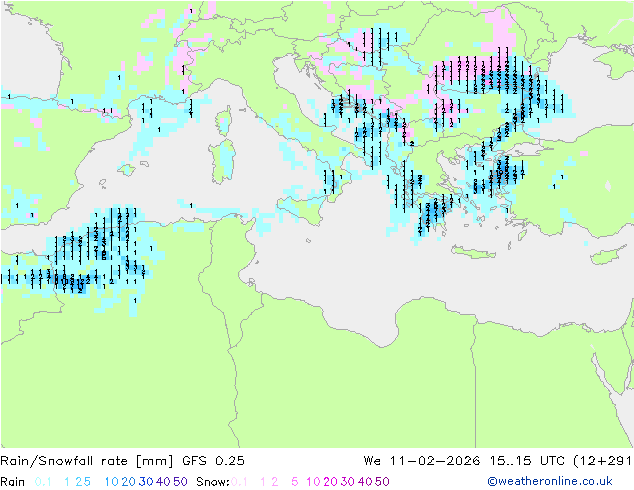Click the '(12+291' forecast offset text

tap(602, 461)
